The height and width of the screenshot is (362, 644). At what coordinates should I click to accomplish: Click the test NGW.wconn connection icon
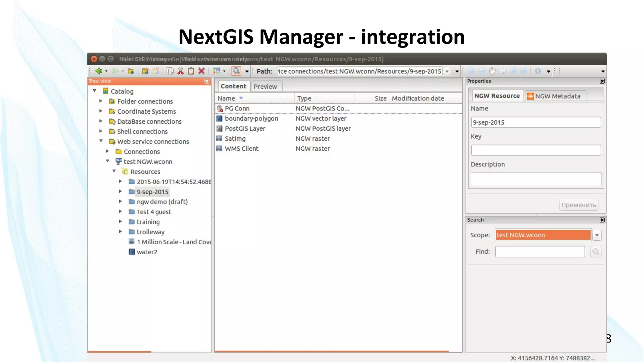coord(119,161)
